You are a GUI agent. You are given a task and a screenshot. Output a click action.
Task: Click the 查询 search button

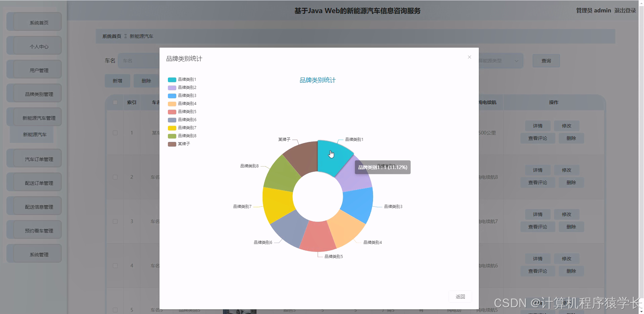pyautogui.click(x=546, y=61)
